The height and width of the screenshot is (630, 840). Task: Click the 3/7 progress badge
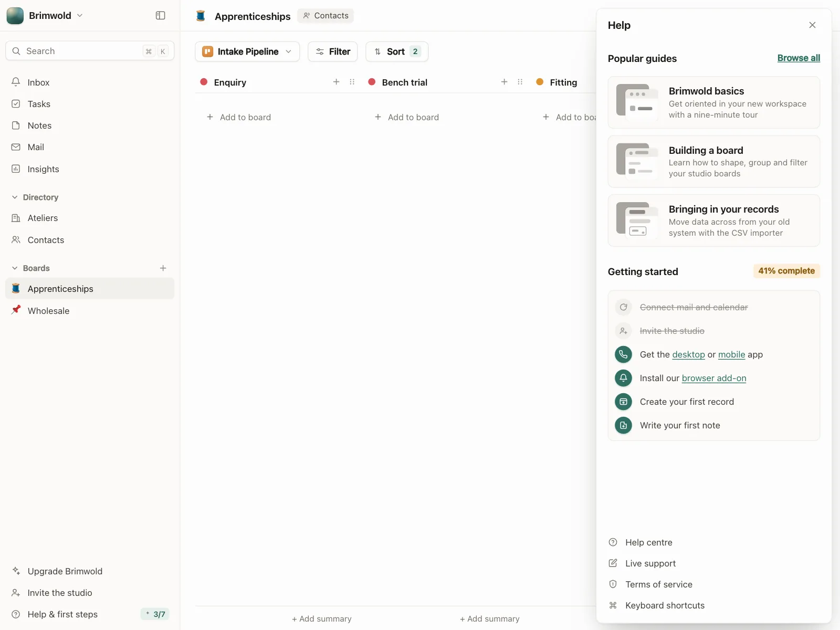[x=155, y=614]
